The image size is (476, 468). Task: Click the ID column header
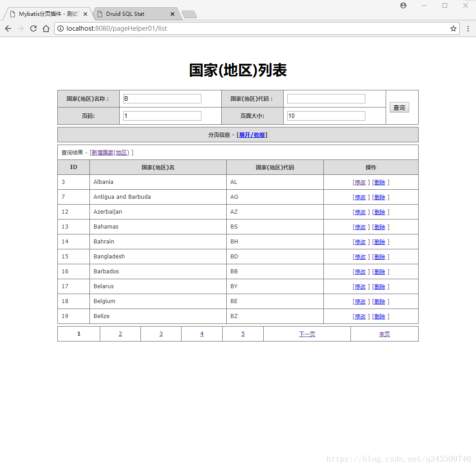[x=74, y=167]
